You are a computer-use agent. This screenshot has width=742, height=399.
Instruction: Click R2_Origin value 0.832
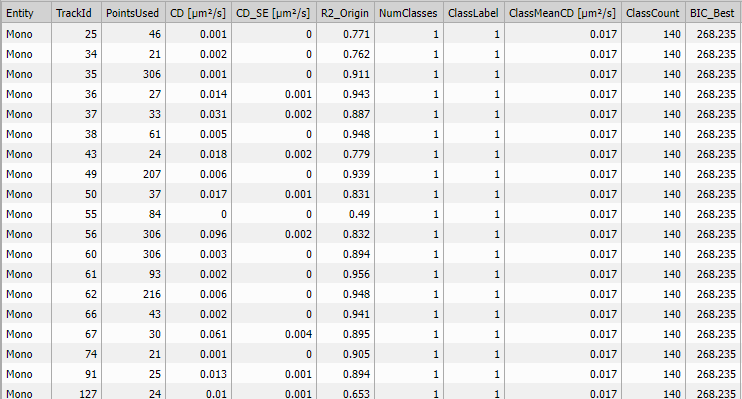356,234
